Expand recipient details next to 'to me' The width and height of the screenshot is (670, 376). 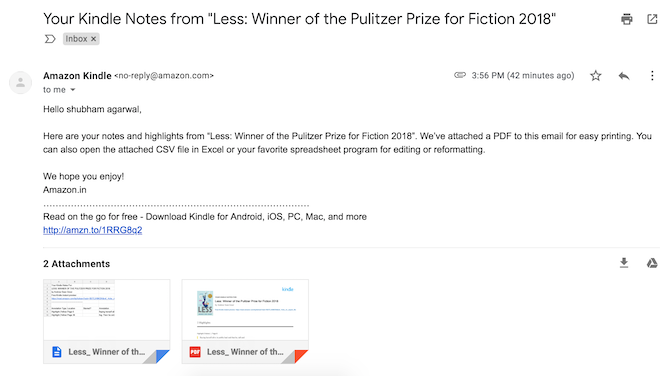click(x=73, y=90)
